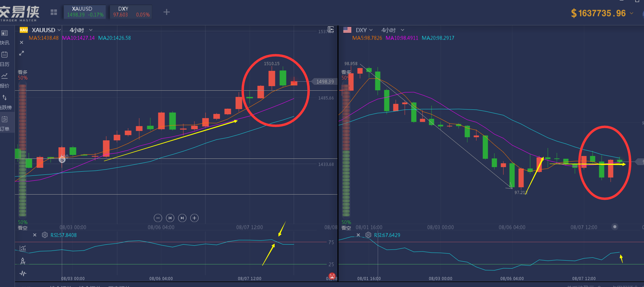Switch to the DXY tab
Image resolution: width=644 pixels, height=287 pixels.
[131, 12]
